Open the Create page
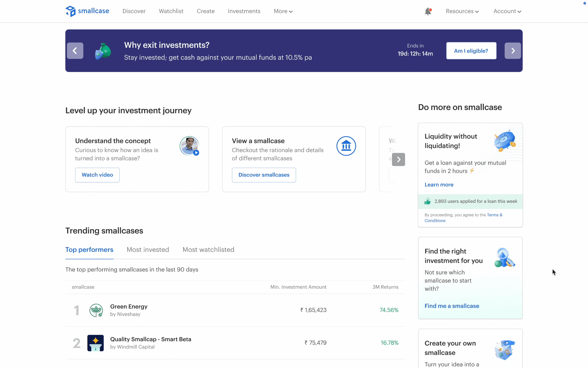The height and width of the screenshot is (368, 588). [206, 11]
